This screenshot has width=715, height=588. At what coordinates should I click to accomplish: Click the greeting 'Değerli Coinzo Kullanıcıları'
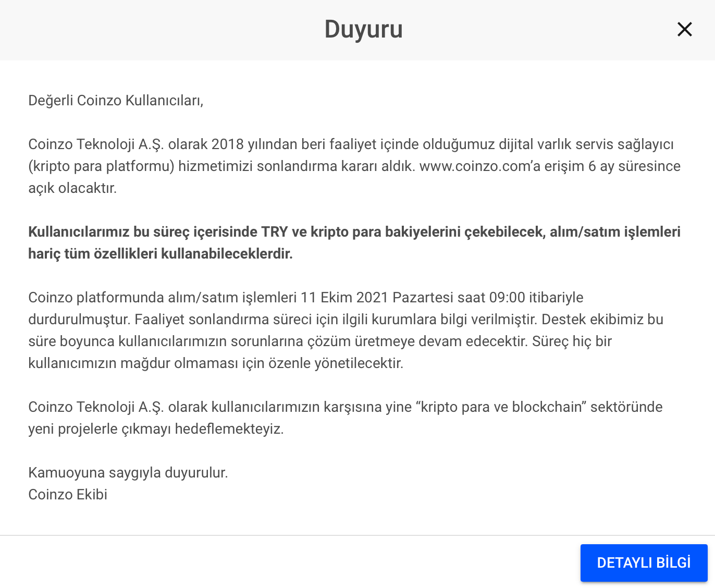116,101
